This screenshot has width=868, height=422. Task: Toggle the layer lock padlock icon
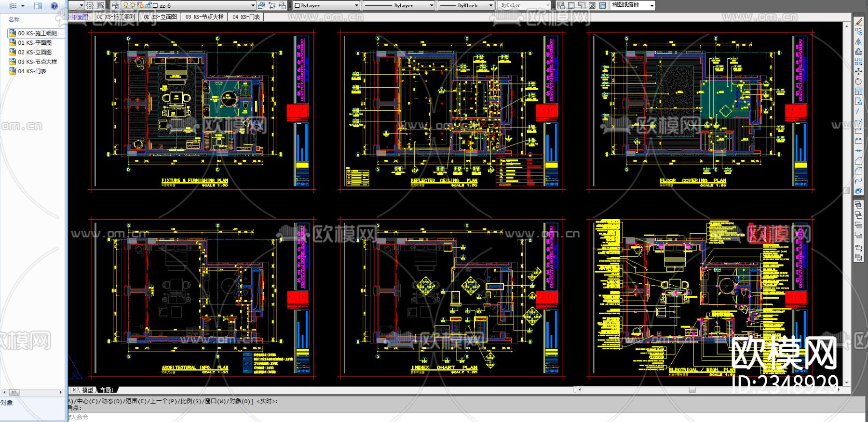[x=148, y=5]
